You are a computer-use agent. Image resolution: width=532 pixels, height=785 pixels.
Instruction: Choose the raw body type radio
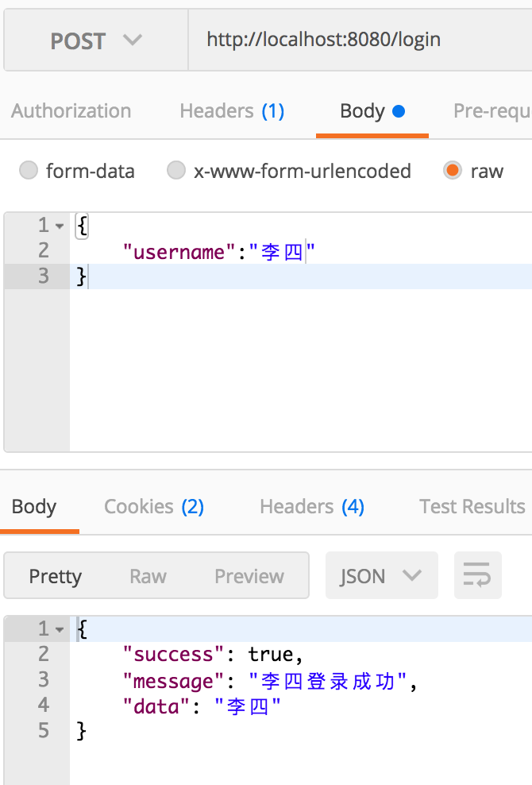453,171
